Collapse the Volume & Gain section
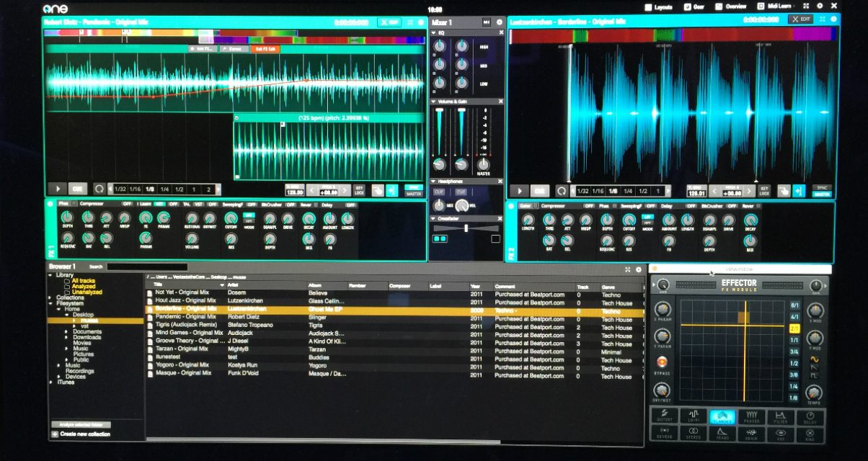This screenshot has width=868, height=461. point(435,102)
